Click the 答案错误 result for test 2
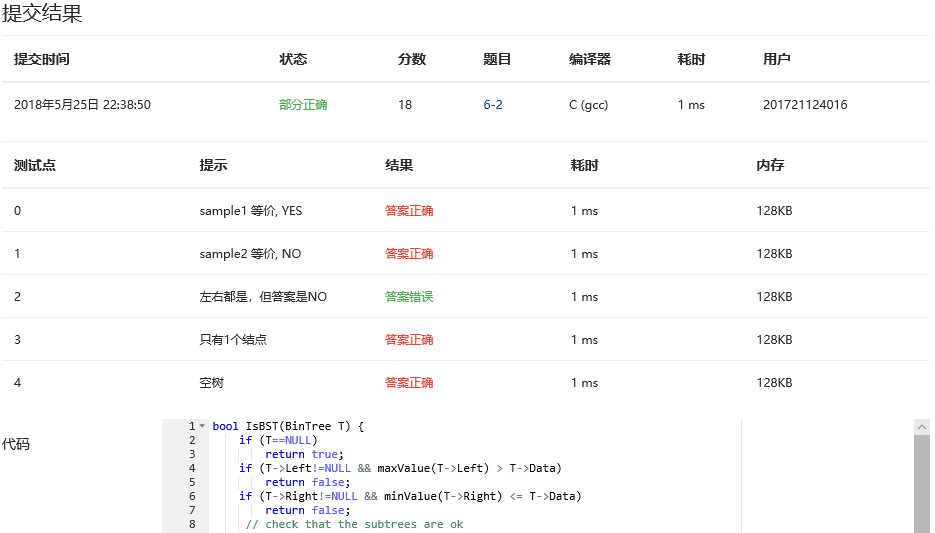This screenshot has width=935, height=533. tap(409, 297)
